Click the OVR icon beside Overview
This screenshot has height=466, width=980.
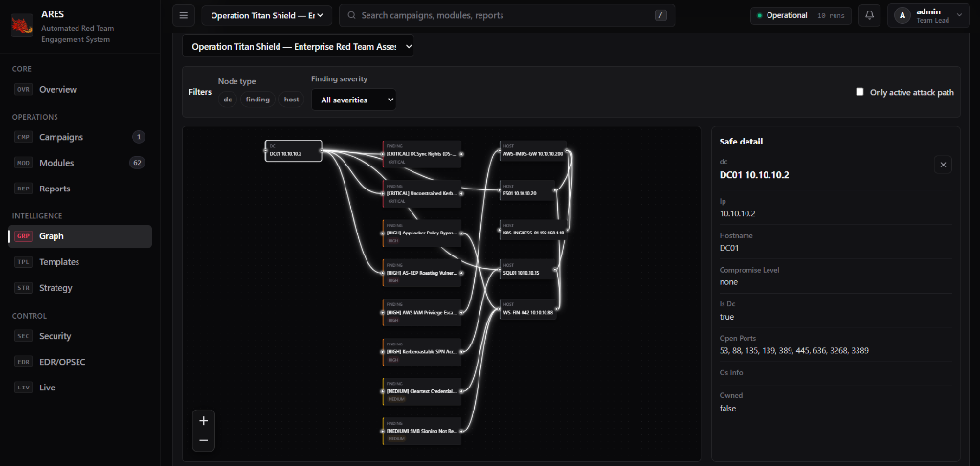[23, 89]
